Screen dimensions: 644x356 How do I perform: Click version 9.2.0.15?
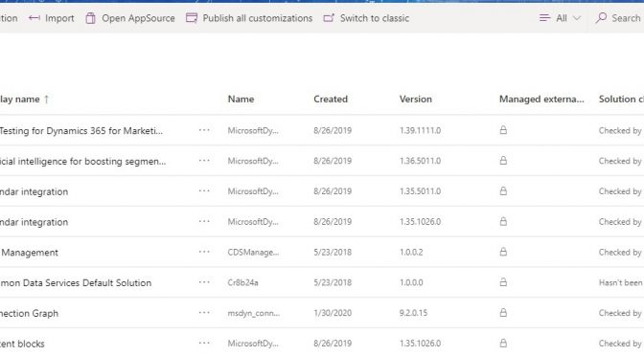(x=413, y=313)
